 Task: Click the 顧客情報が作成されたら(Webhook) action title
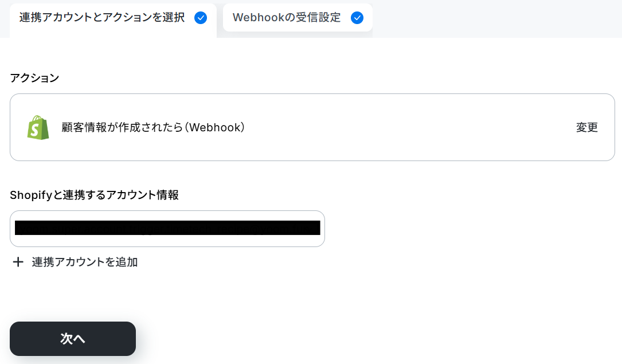(153, 128)
